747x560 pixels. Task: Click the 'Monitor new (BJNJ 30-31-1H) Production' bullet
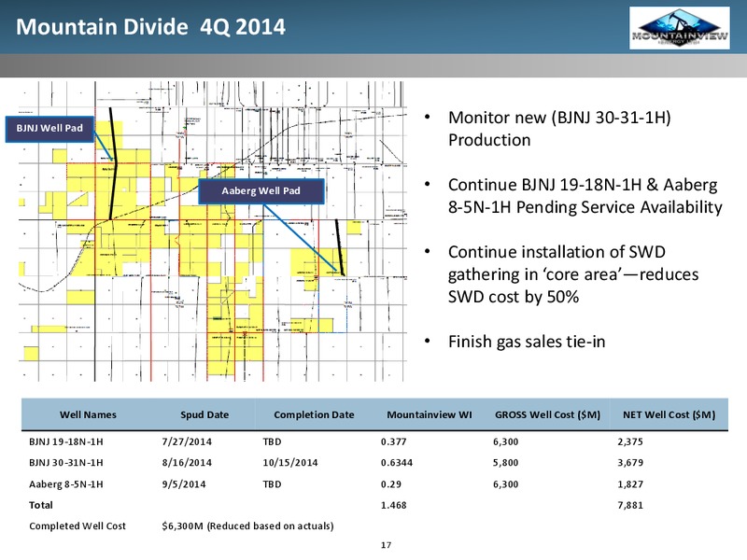point(559,129)
